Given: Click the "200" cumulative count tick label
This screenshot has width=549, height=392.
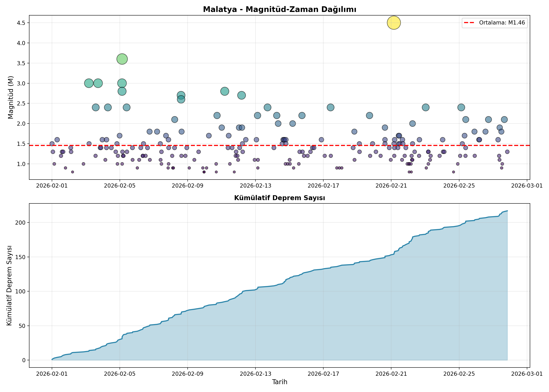Looking at the screenshot, I should pyautogui.click(x=20, y=222).
